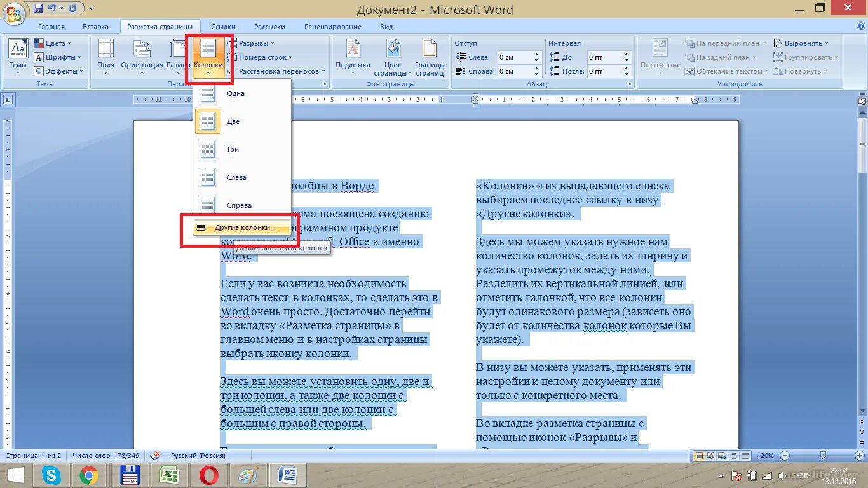
Task: Open the Шрифты theme fonts dropdown
Action: (x=58, y=57)
